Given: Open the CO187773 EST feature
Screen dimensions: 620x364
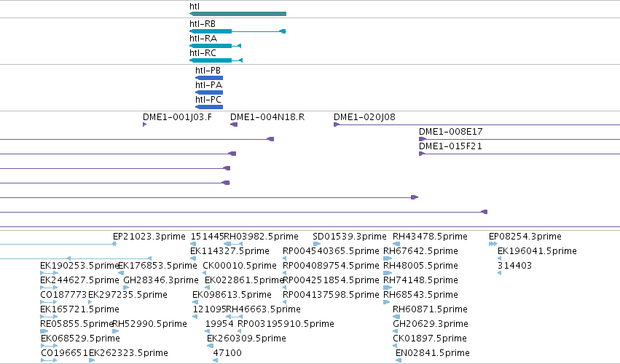Looking at the screenshot, I should pos(49,302).
